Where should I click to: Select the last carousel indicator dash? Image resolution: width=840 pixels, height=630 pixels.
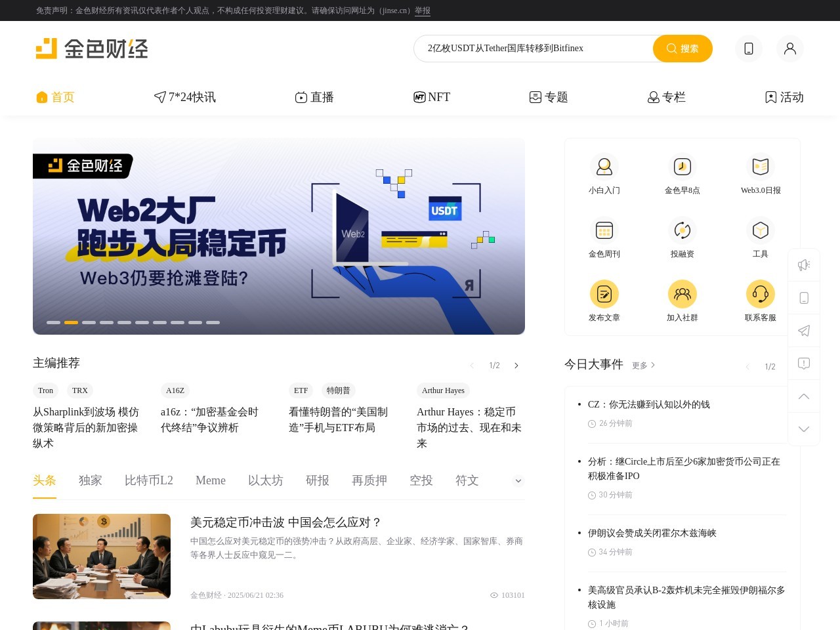(213, 322)
